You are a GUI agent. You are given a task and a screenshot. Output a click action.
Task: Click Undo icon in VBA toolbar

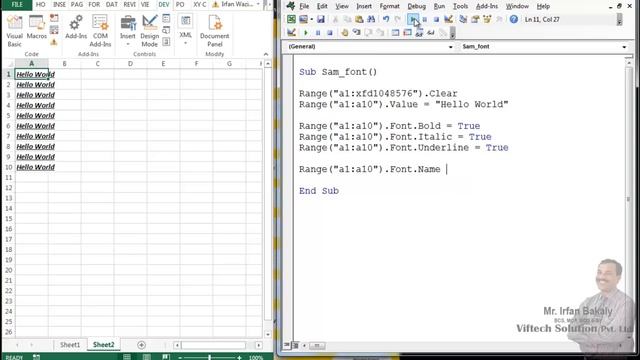(x=386, y=19)
